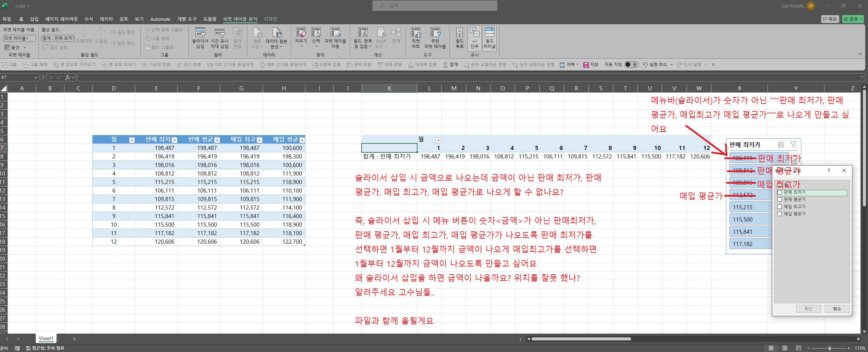Switch to page layout view in status bar
868x352 pixels.
(785, 348)
